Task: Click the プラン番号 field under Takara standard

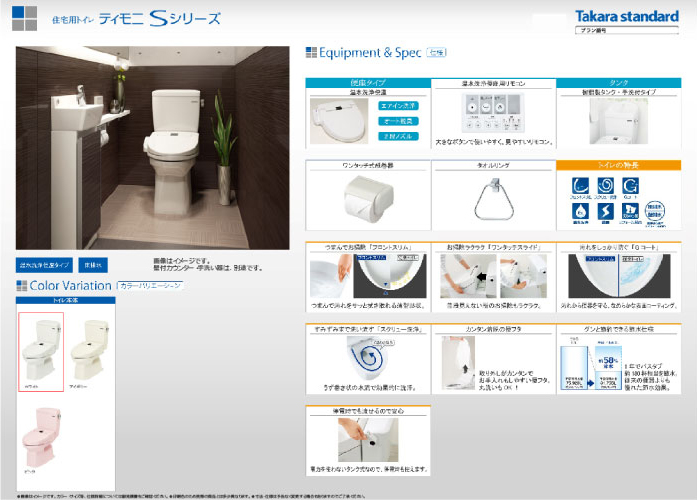Action: [x=627, y=30]
